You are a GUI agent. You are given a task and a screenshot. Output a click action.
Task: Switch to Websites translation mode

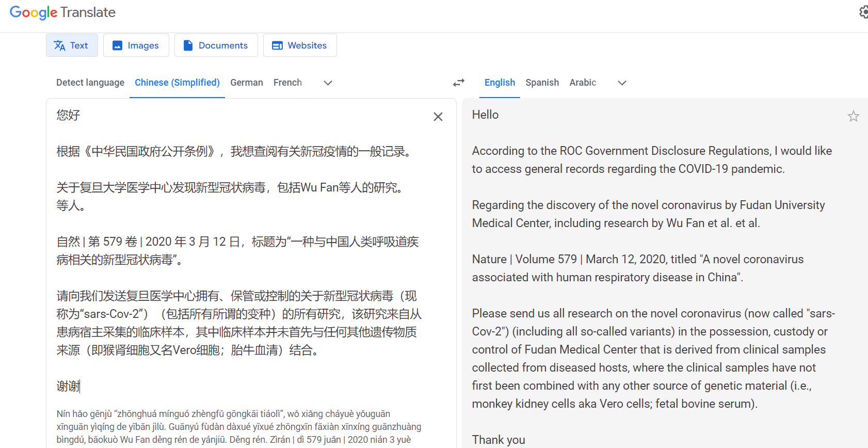pos(300,45)
